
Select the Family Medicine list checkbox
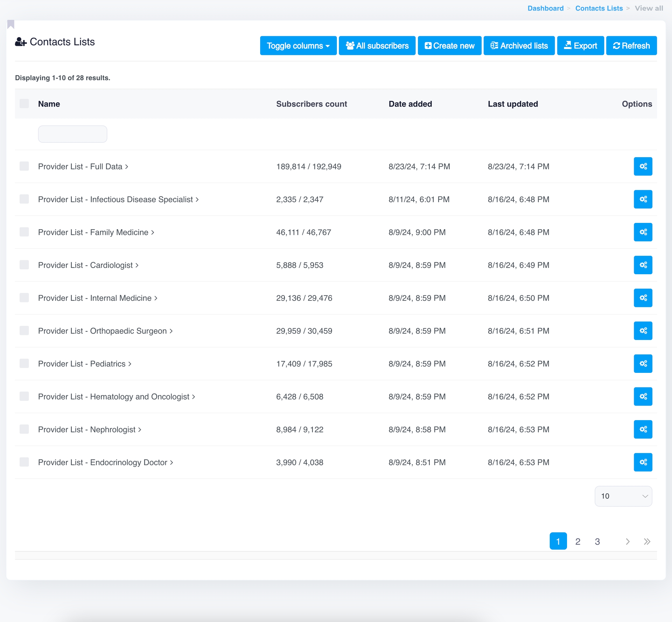pos(24,232)
